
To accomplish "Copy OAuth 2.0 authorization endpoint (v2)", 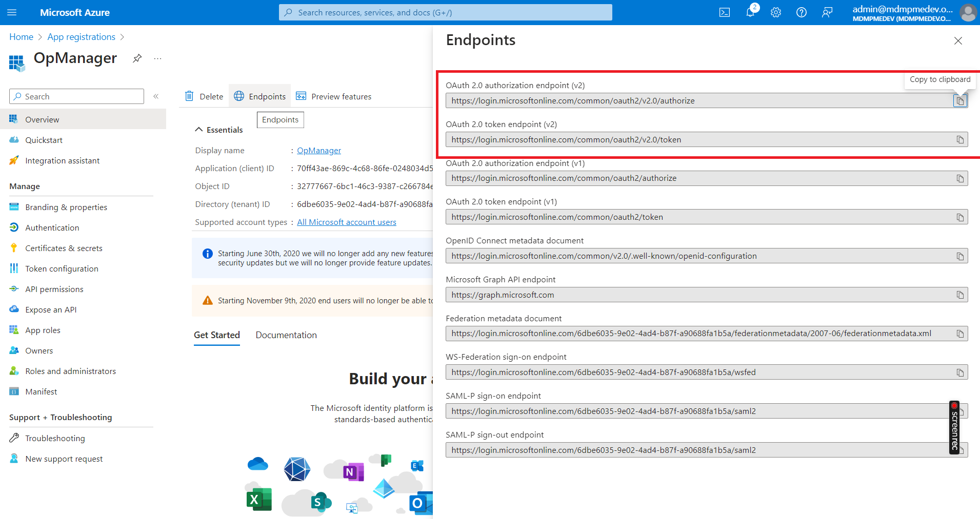I will pos(960,101).
